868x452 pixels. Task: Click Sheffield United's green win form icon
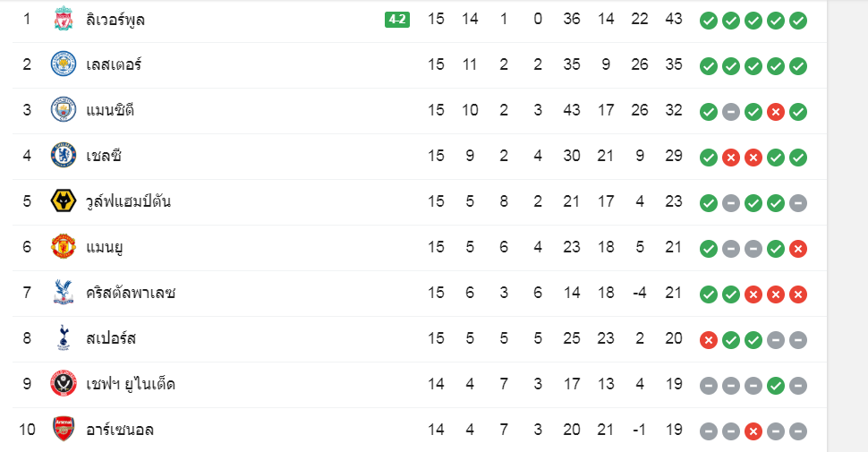pyautogui.click(x=776, y=386)
